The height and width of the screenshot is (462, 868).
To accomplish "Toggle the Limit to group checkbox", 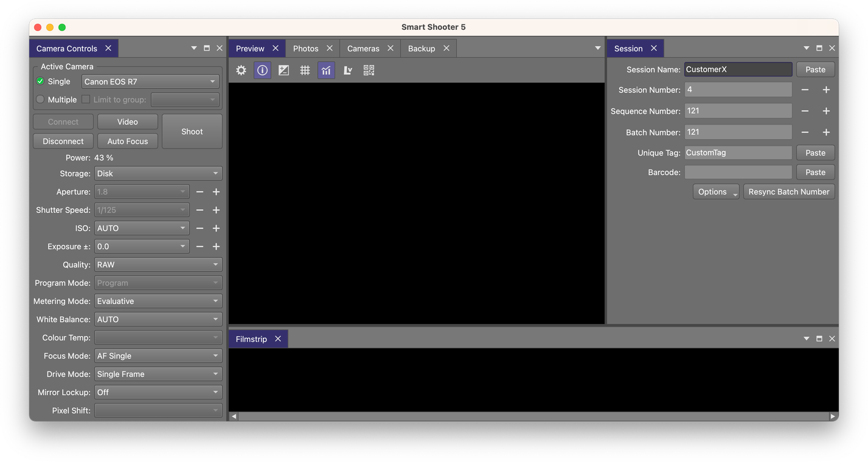I will pyautogui.click(x=85, y=99).
